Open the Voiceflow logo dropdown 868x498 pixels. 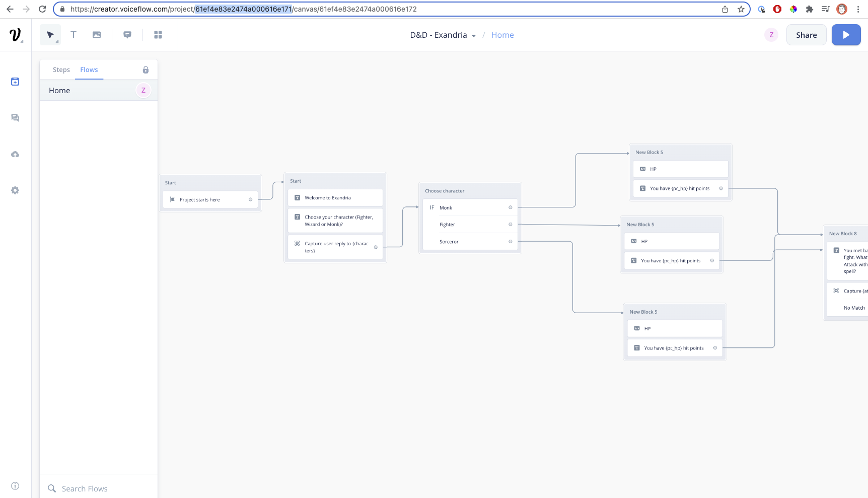[15, 34]
